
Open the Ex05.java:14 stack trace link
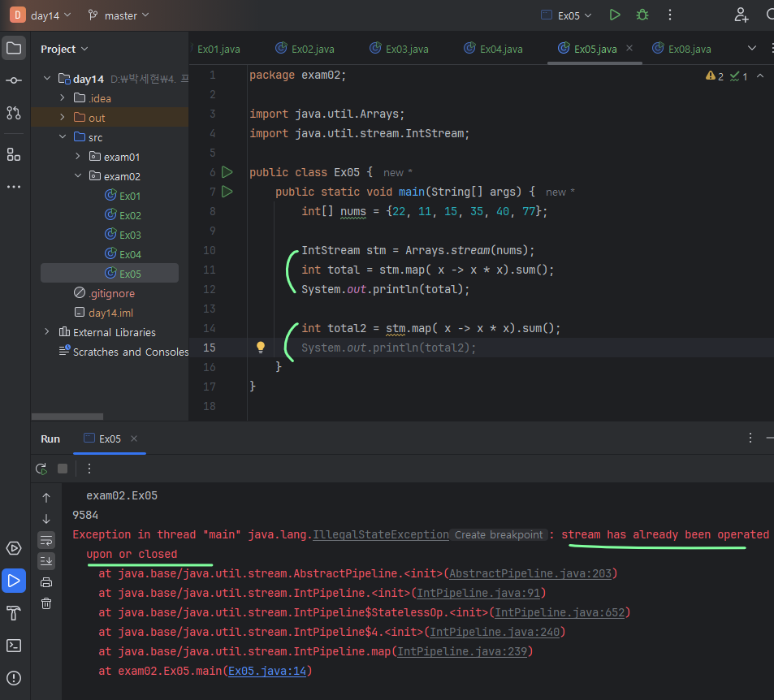267,671
